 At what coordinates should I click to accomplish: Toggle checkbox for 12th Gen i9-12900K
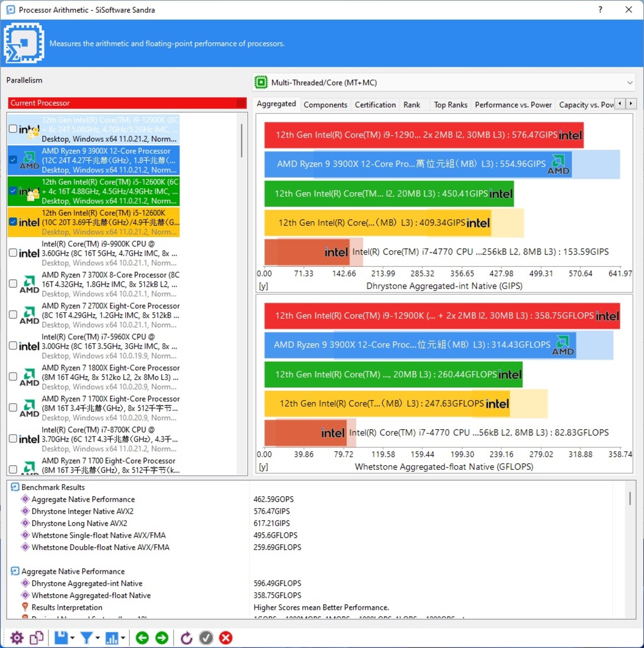pyautogui.click(x=13, y=128)
